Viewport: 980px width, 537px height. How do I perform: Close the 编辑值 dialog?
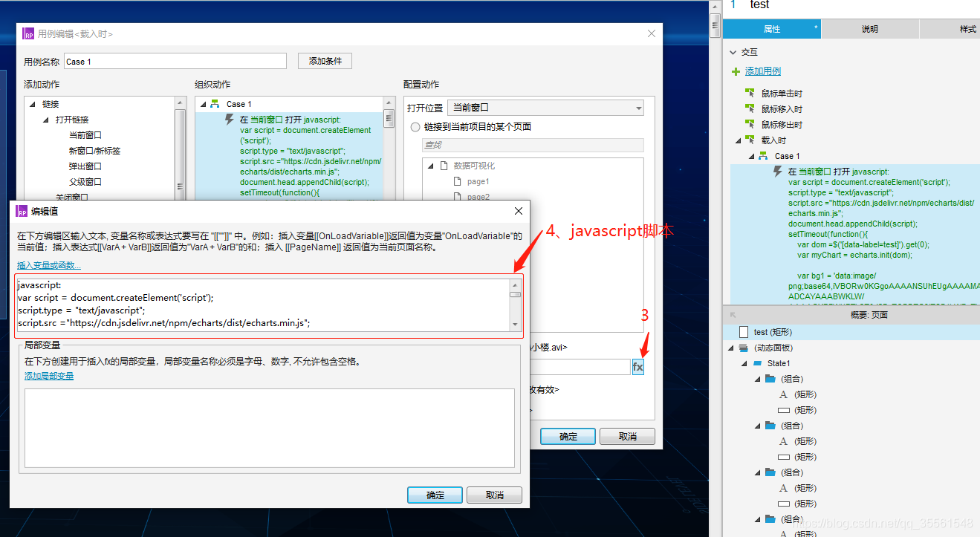(519, 211)
